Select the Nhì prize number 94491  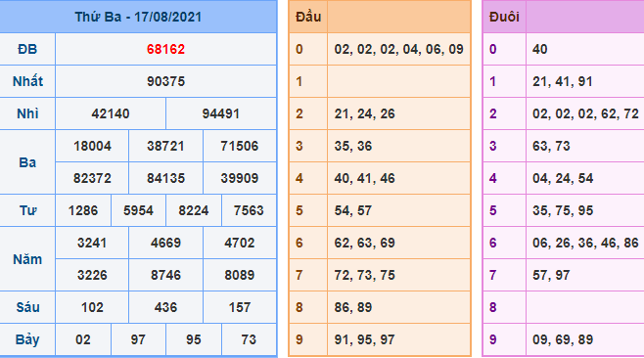point(221,113)
